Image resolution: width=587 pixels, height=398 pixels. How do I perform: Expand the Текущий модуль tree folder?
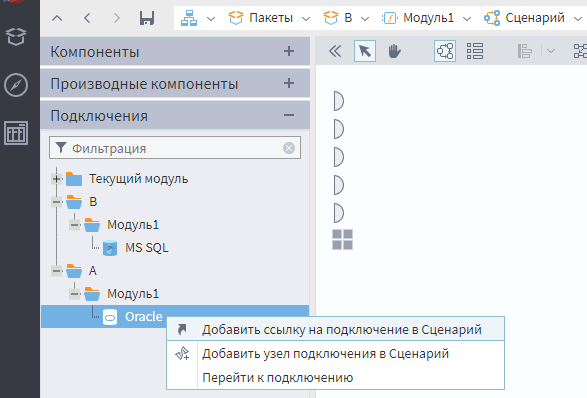(56, 179)
